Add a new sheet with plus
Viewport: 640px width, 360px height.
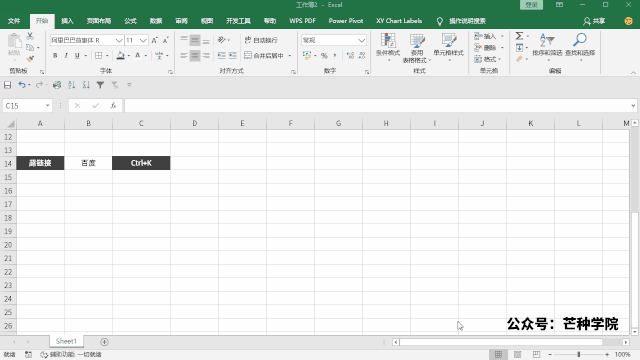point(104,342)
